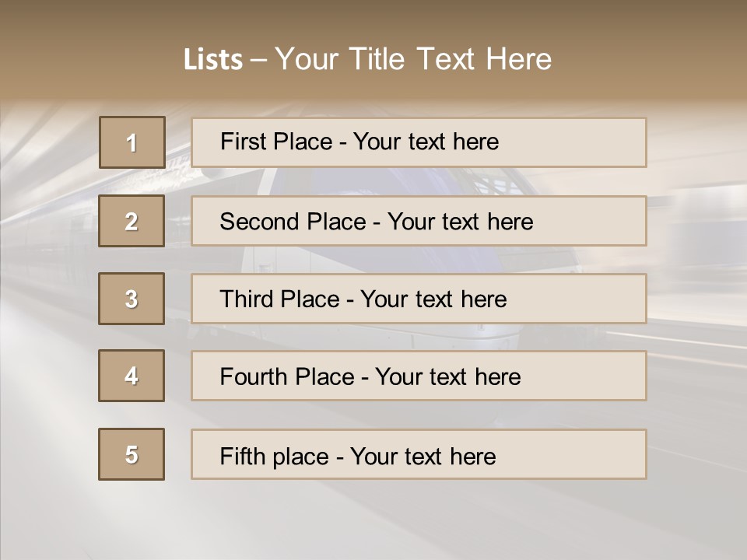Image resolution: width=747 pixels, height=560 pixels.
Task: Select the Your Title Text Here heading
Action: pyautogui.click(x=413, y=60)
